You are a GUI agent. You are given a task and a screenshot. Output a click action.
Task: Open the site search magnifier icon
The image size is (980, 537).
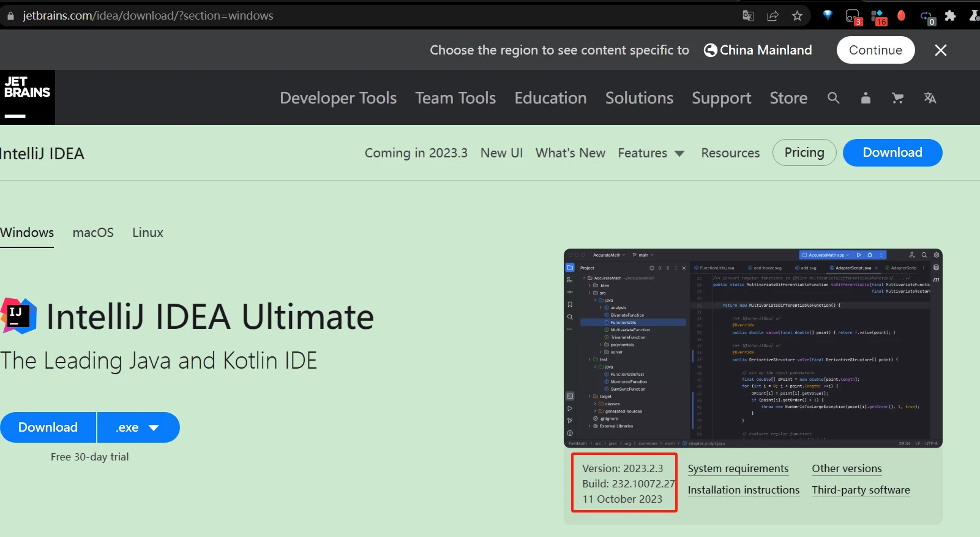click(x=833, y=98)
